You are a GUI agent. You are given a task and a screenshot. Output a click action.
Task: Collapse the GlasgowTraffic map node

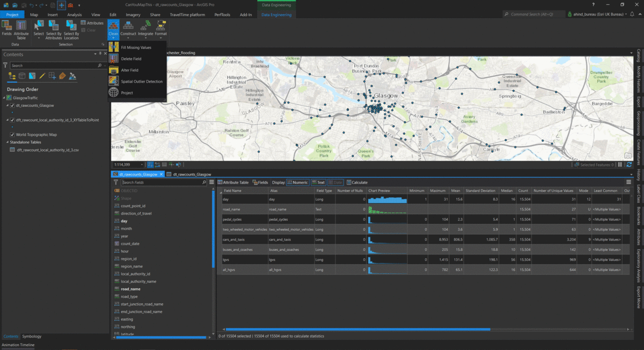(x=4, y=98)
